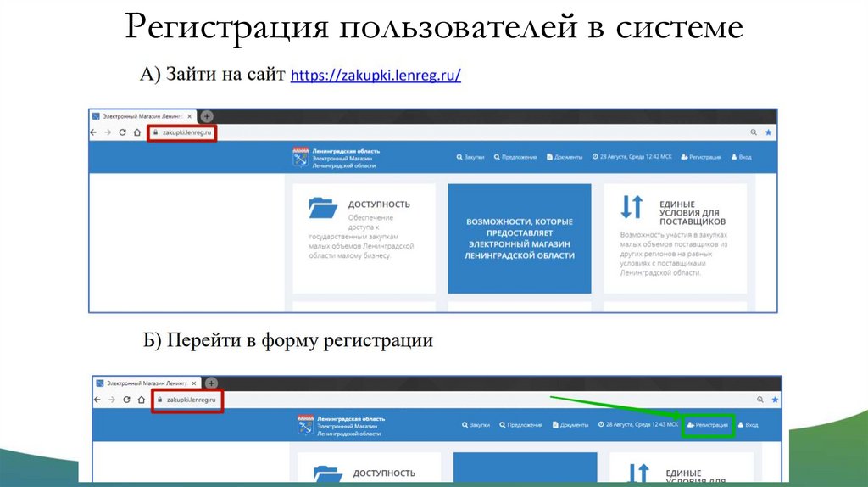Click the lock icon in the upper address bar

[x=156, y=132]
